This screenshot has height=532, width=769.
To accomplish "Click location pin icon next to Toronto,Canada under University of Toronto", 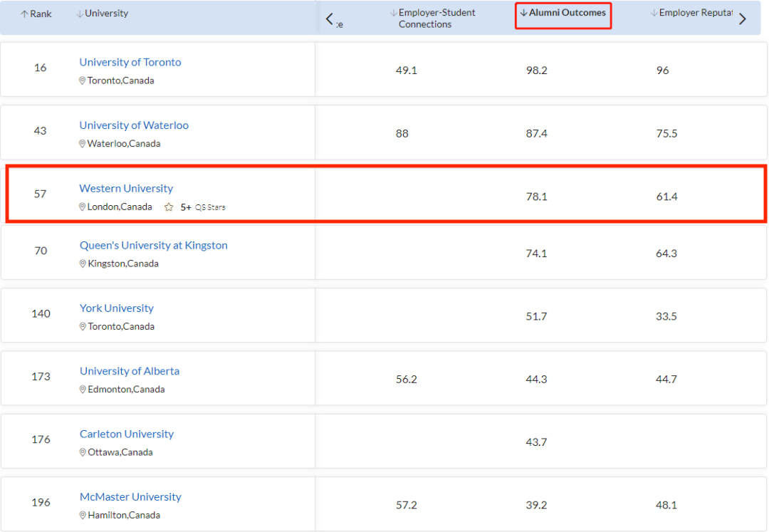I will coord(83,81).
